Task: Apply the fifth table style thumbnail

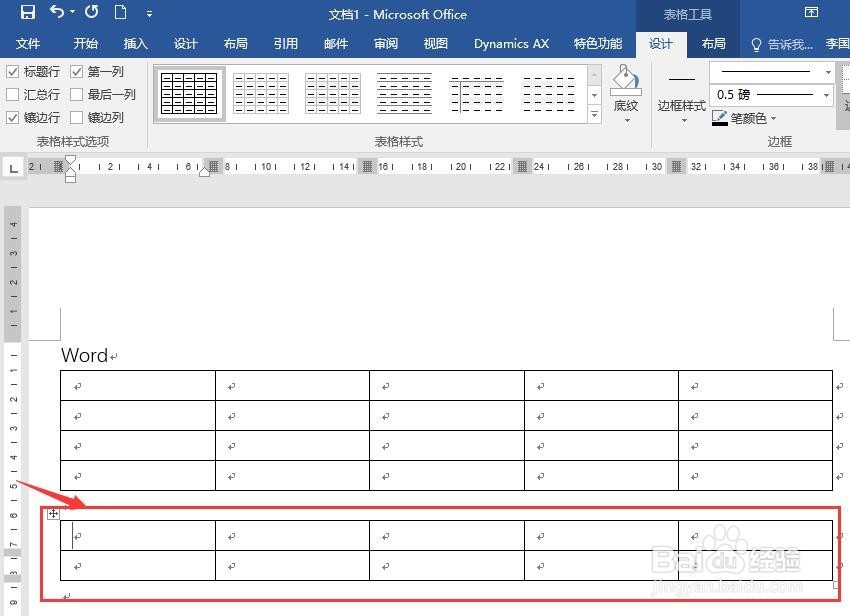Action: coord(476,93)
